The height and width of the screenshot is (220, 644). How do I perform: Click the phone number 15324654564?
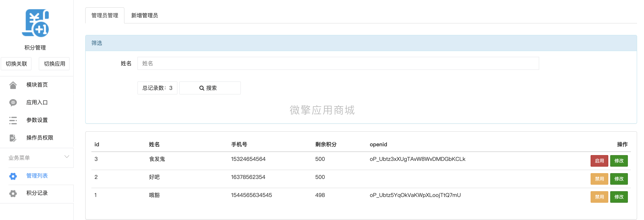[248, 159]
